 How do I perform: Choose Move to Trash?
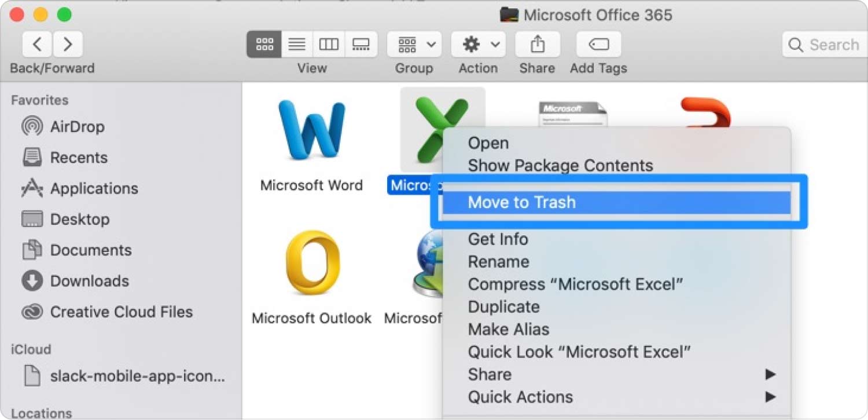pyautogui.click(x=617, y=202)
